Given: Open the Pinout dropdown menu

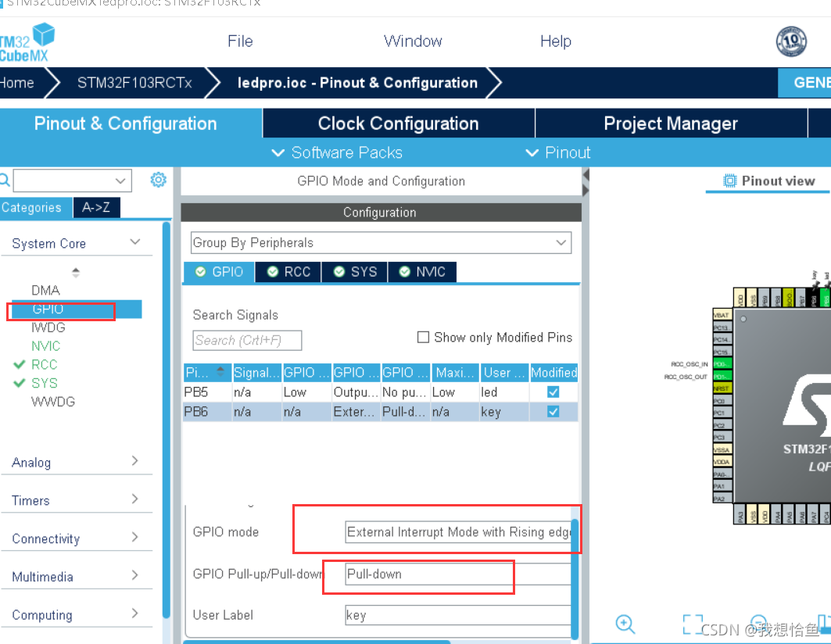Looking at the screenshot, I should [557, 152].
